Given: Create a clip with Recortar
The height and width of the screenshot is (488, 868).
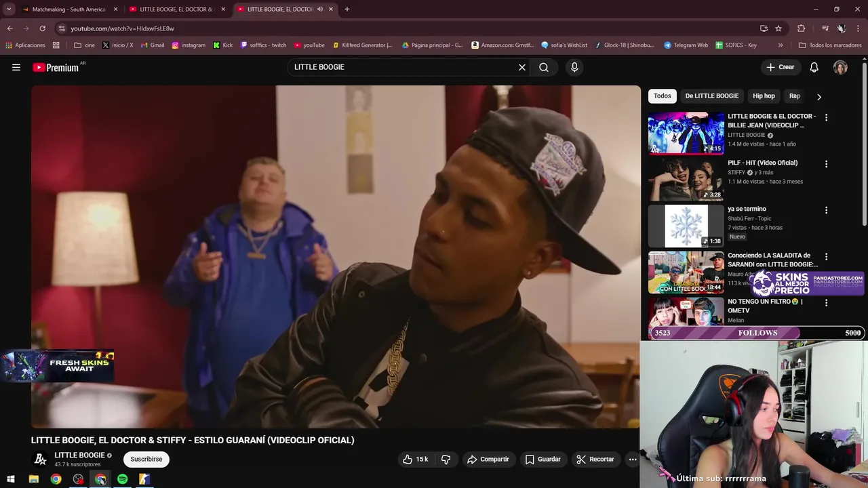Looking at the screenshot, I should (x=595, y=459).
